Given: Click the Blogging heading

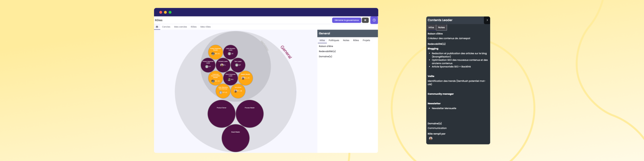Looking at the screenshot, I should (433, 49).
